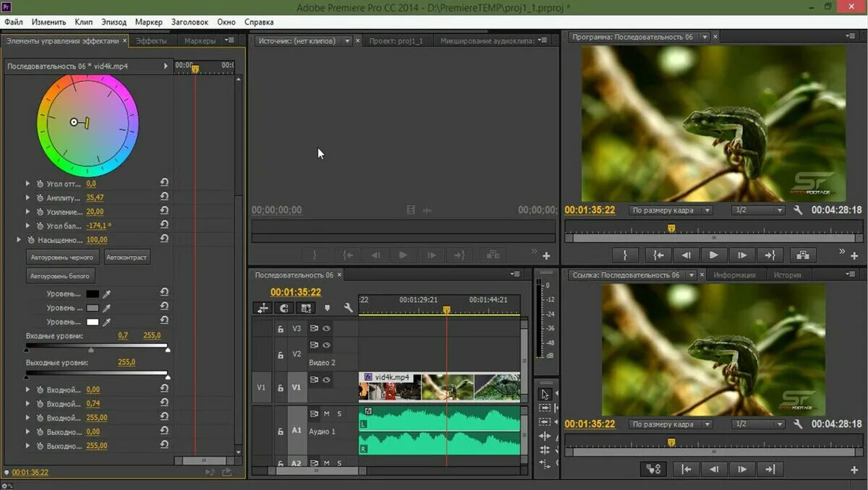Click the Автоконтраст button
The image size is (868, 490).
pyautogui.click(x=127, y=257)
